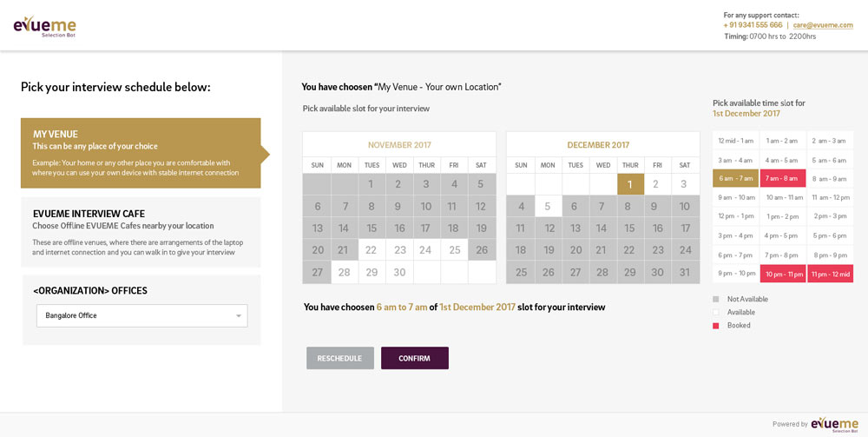868x437 pixels.
Task: Click the support phone number link
Action: point(753,25)
